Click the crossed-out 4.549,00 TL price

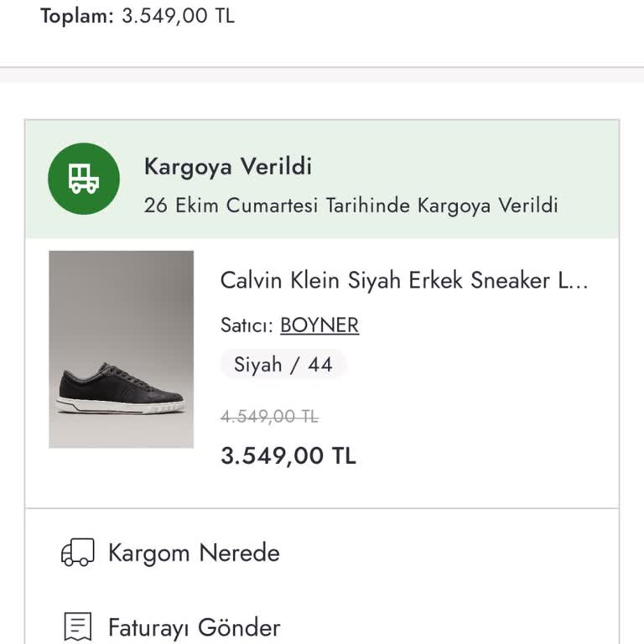(269, 416)
